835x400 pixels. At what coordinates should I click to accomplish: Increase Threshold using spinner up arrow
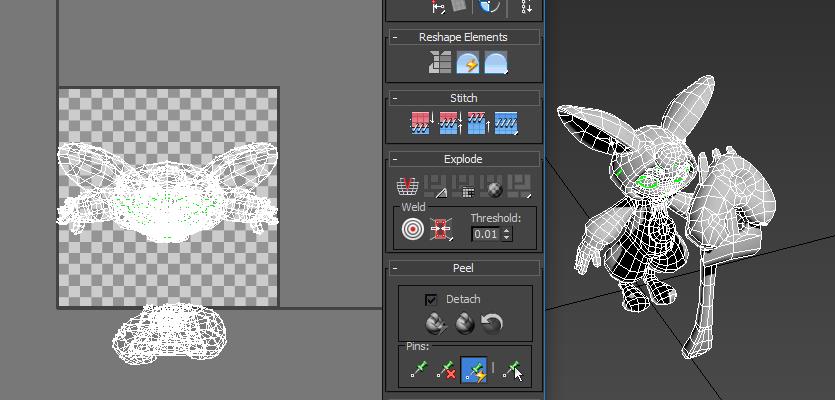506,231
